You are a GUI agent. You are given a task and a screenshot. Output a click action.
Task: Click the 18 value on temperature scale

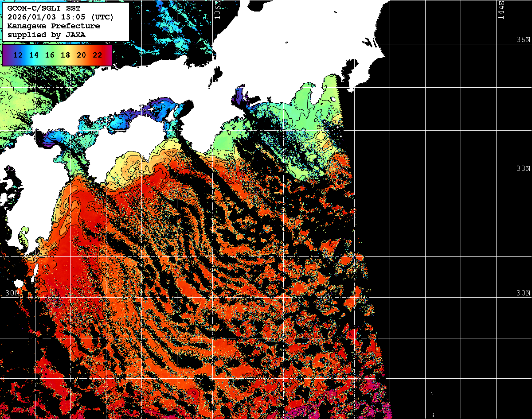tap(66, 55)
